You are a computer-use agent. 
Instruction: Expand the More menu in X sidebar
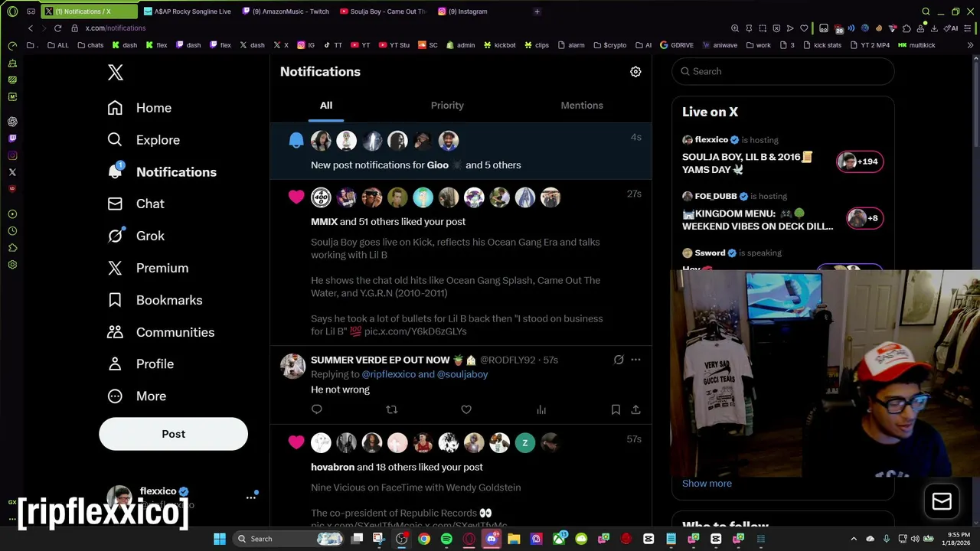click(137, 396)
